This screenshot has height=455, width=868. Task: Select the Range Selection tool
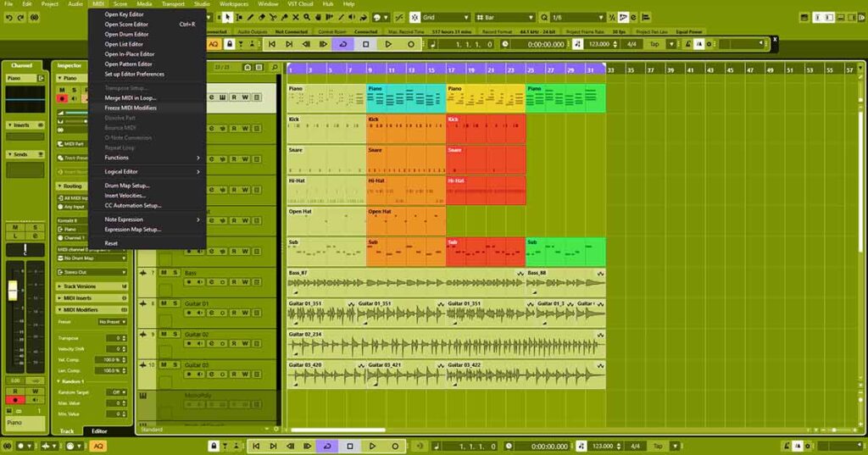(239, 18)
